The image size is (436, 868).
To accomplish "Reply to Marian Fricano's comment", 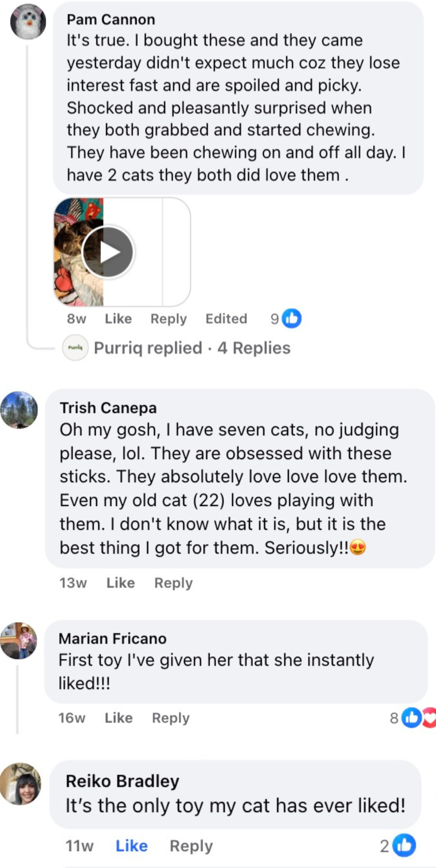I will pos(171,718).
